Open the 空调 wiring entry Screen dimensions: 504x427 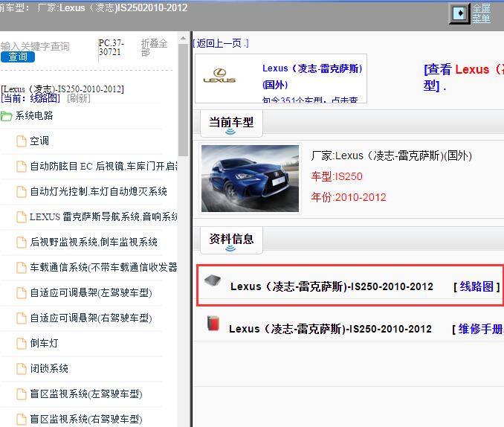point(39,141)
